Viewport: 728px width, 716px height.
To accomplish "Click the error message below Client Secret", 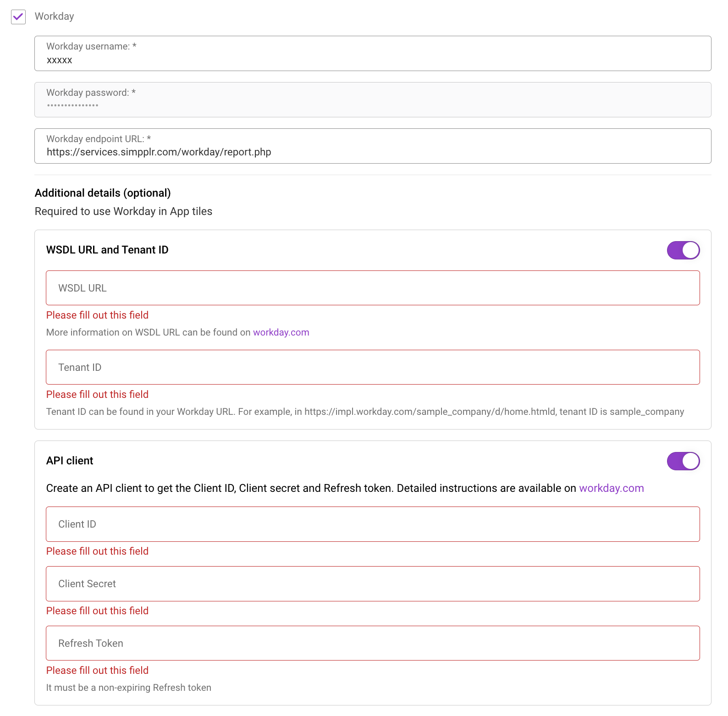I will (x=97, y=611).
